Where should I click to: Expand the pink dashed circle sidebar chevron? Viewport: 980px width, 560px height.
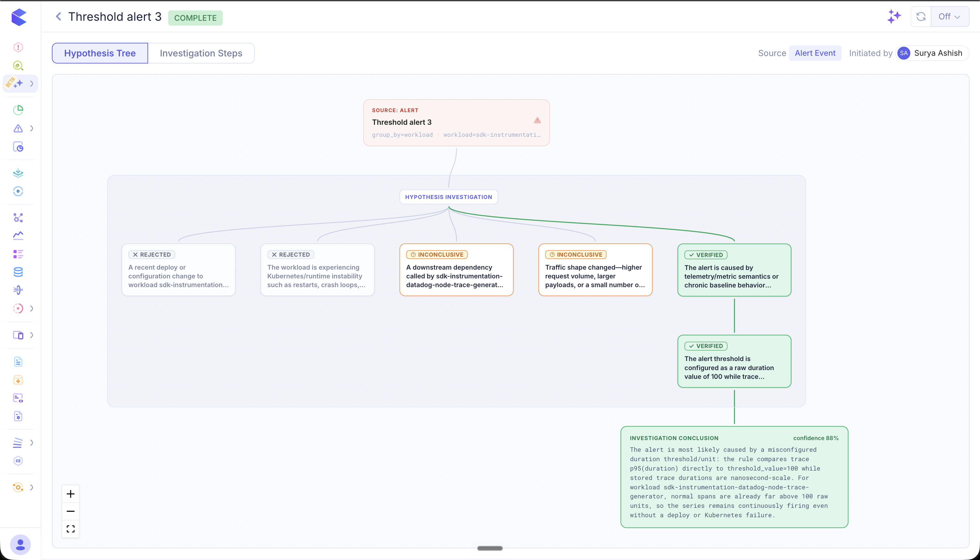[31, 309]
